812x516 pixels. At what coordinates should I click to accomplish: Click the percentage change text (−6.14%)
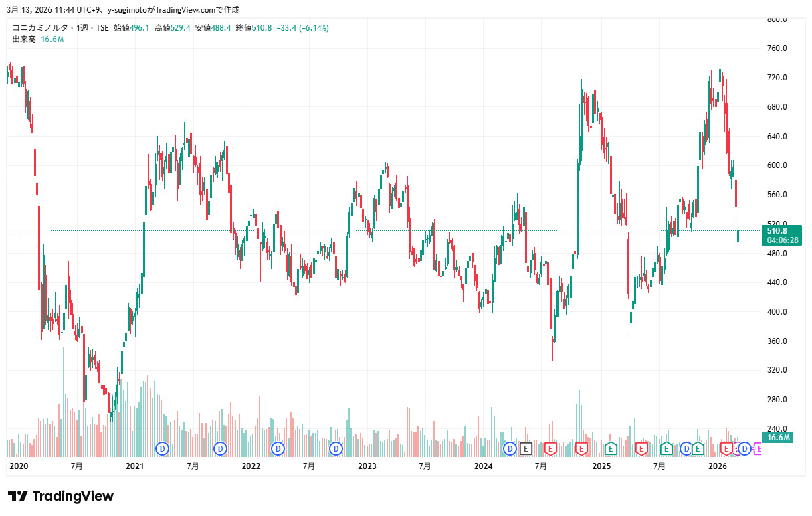[314, 28]
